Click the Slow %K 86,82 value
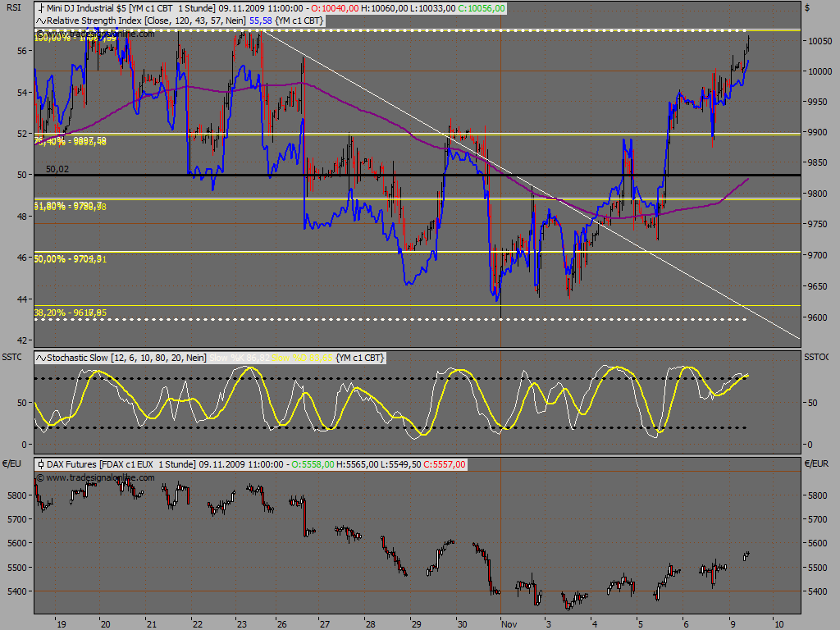Screen dimensions: 840x630 [240, 358]
